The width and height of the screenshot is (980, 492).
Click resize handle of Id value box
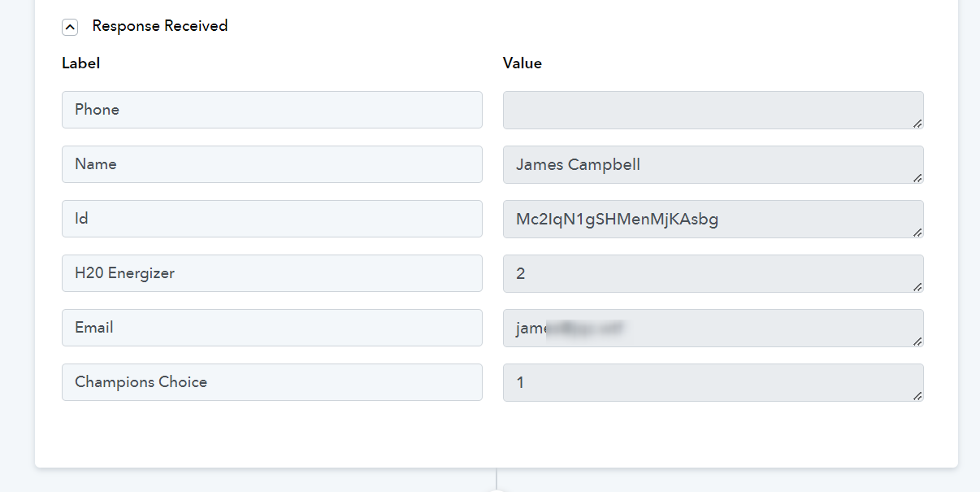[x=917, y=232]
